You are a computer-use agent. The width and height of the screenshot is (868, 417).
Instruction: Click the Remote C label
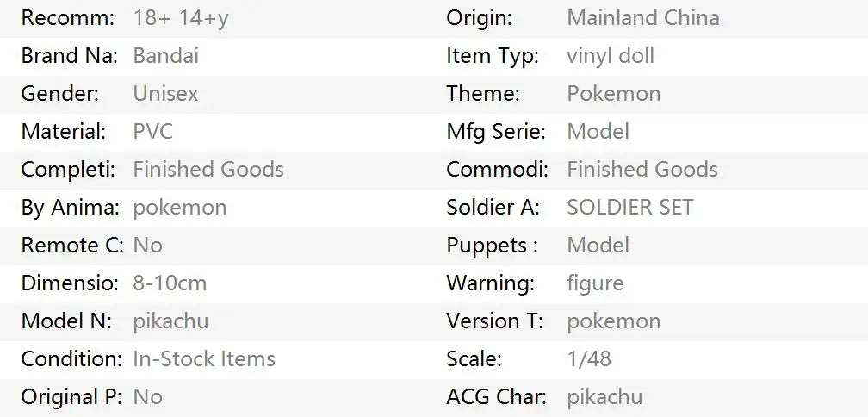click(x=72, y=246)
